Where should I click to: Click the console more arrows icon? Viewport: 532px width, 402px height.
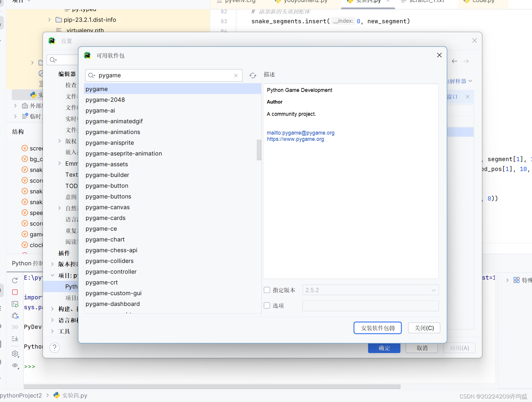pos(15,327)
